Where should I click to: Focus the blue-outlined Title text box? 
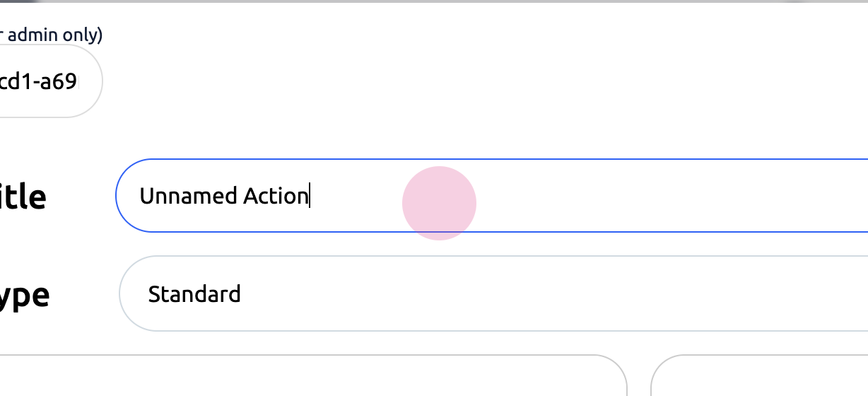click(565, 196)
